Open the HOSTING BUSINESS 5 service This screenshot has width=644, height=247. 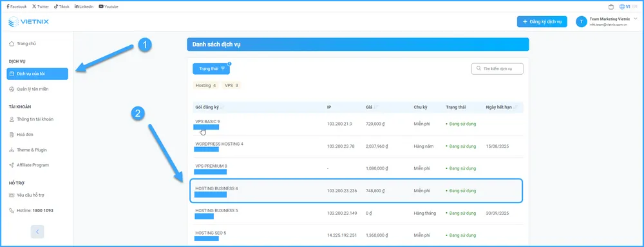(x=216, y=210)
